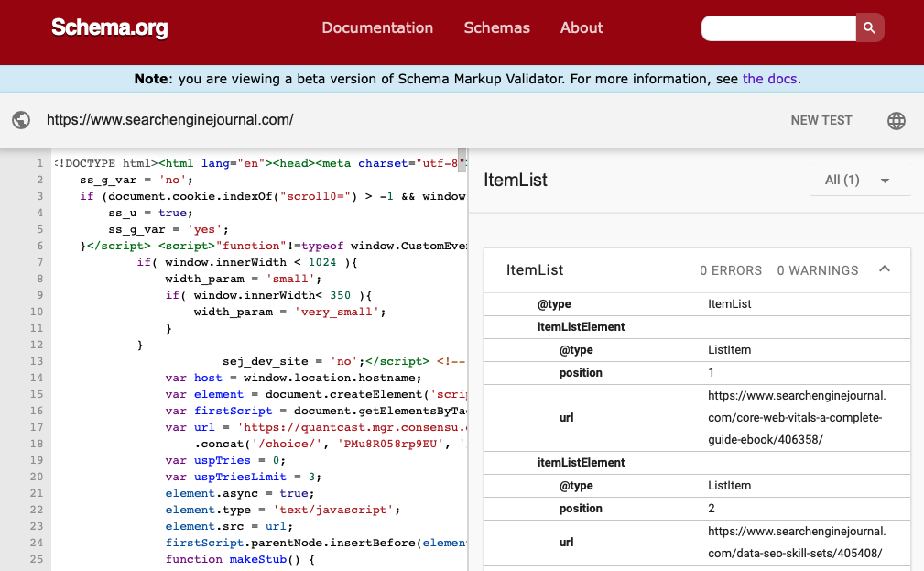The height and width of the screenshot is (571, 924).
Task: Click the 'var uspTriesLimit = 3' line
Action: pos(244,477)
